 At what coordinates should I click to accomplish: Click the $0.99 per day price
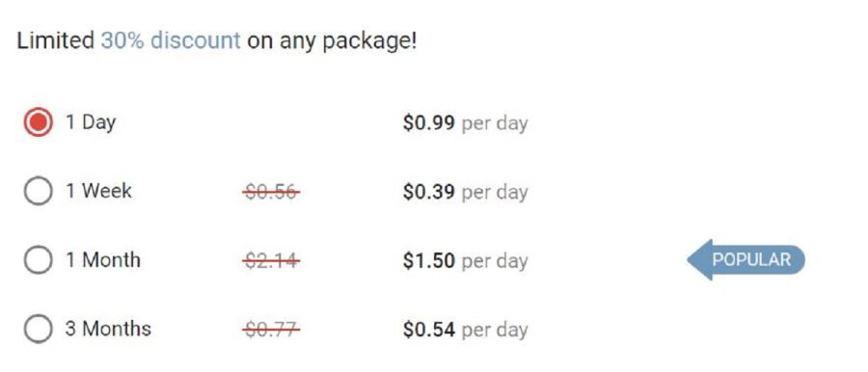point(465,123)
